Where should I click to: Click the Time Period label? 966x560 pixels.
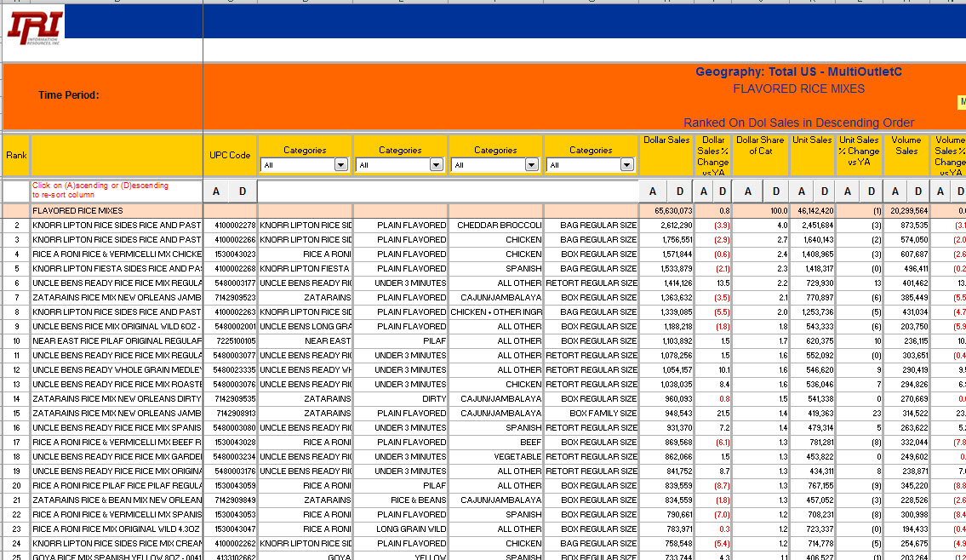click(x=68, y=94)
